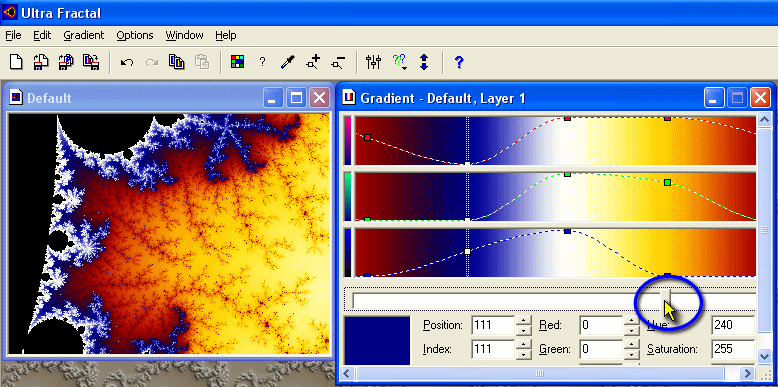The image size is (778, 387).
Task: Select the white control point on blue curve
Action: tap(467, 252)
